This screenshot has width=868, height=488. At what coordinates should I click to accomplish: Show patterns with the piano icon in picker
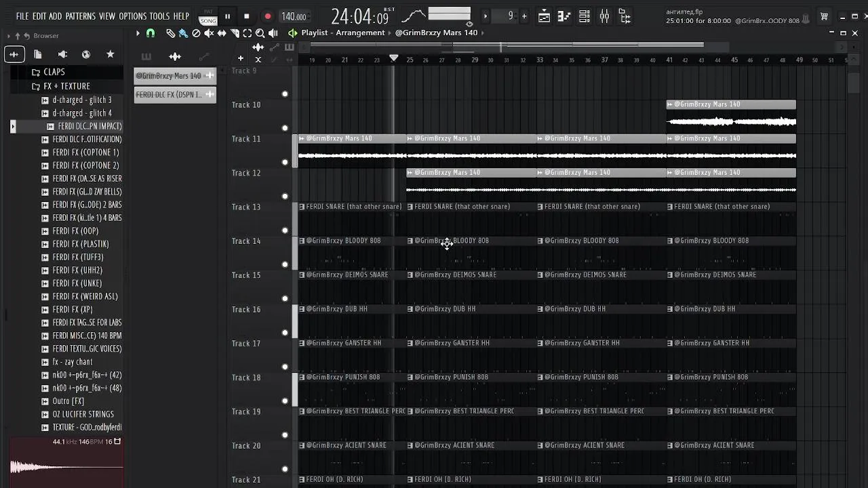point(146,56)
